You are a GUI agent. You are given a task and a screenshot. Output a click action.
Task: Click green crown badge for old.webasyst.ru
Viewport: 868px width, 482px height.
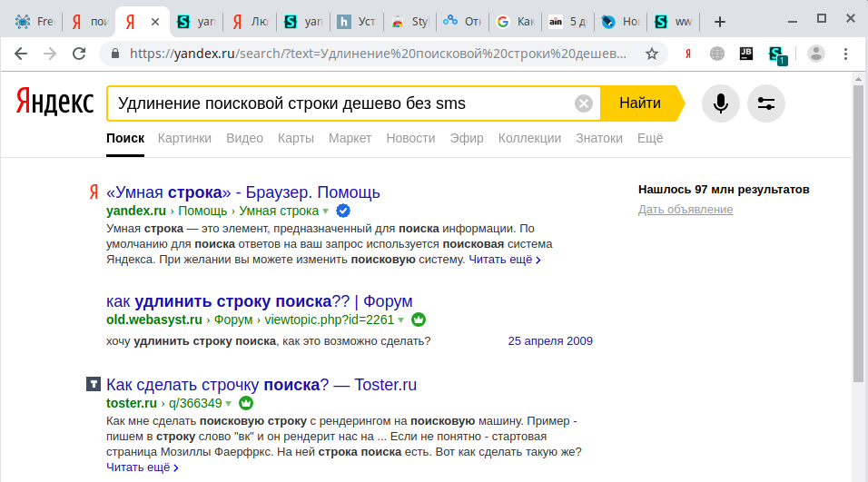(419, 320)
